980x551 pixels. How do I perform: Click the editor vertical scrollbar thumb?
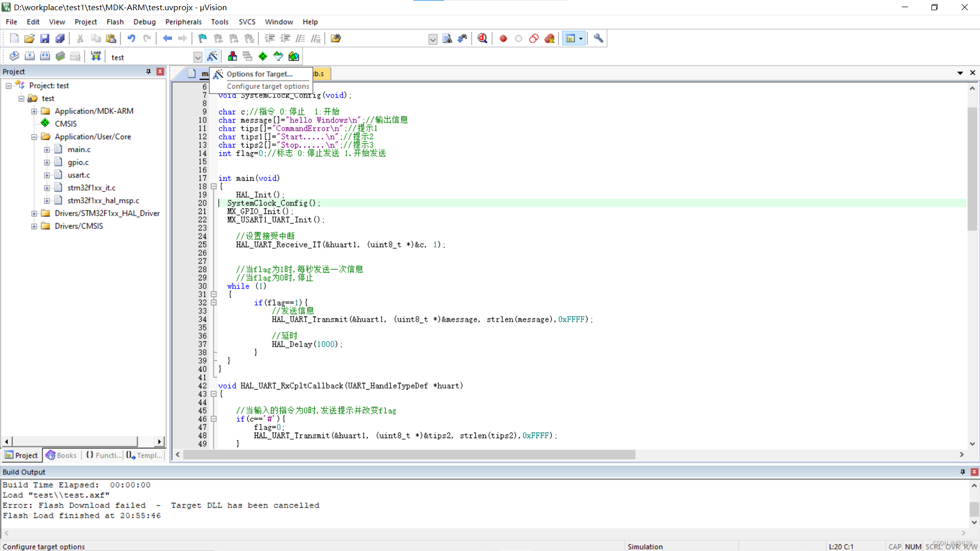point(972,169)
